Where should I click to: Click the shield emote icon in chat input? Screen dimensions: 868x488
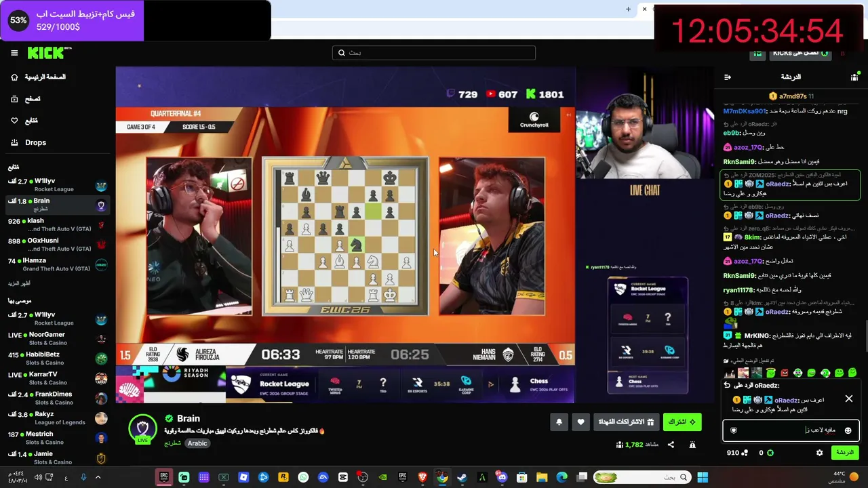(734, 430)
